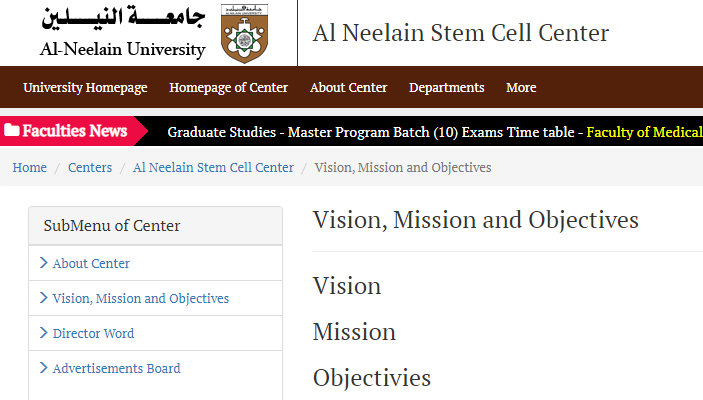Go to Homepage of Center in navbar
This screenshot has width=703, height=400.
(x=229, y=87)
